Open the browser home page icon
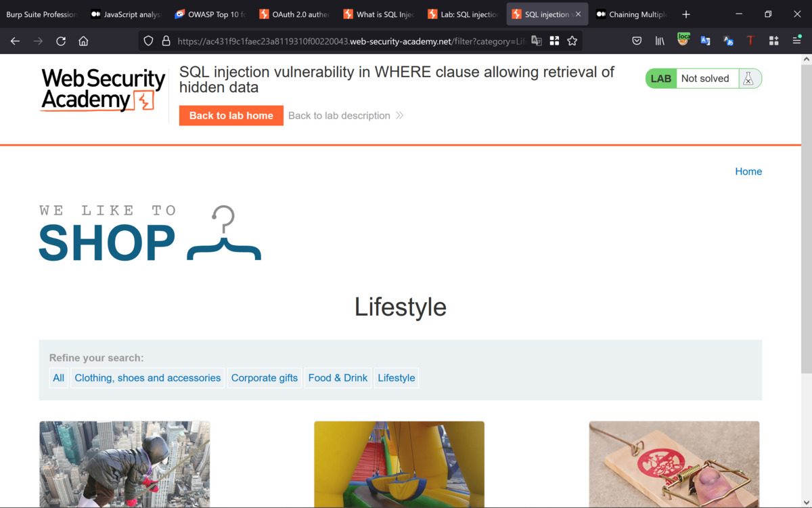 point(83,41)
